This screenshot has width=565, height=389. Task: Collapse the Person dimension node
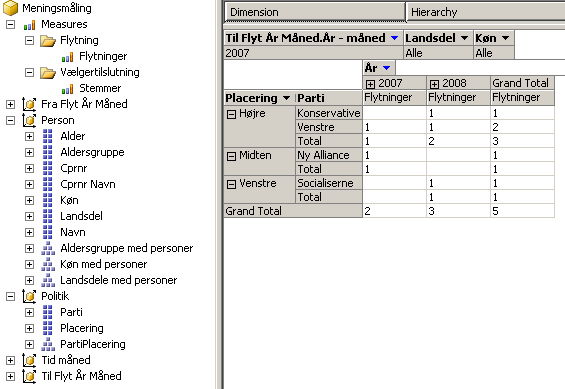[10, 120]
